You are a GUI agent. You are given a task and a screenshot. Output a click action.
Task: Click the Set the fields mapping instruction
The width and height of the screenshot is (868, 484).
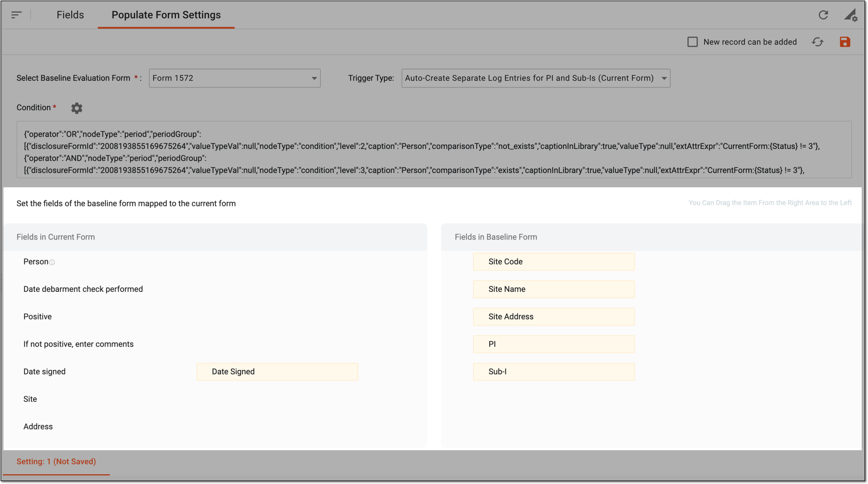tap(126, 203)
